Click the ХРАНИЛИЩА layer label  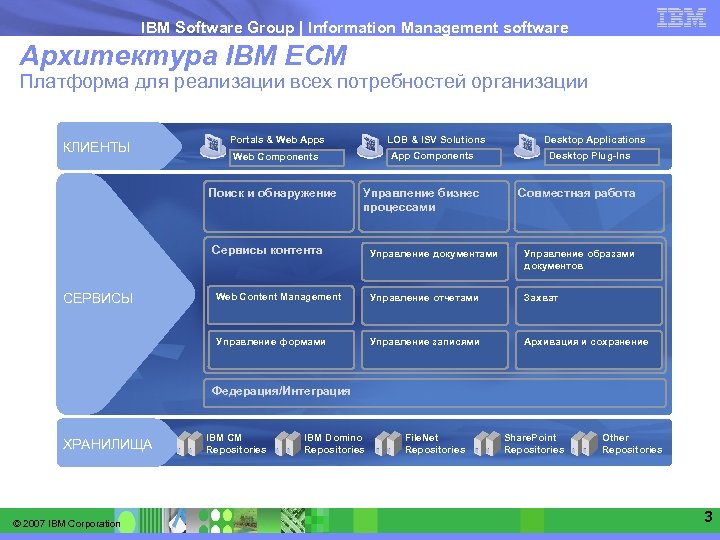coord(107,444)
